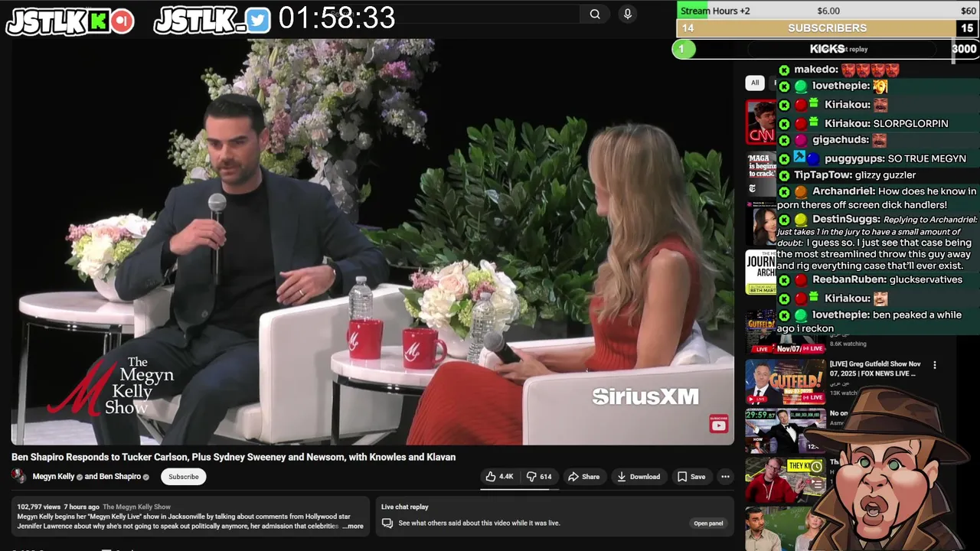Click the Megyn Kelly channel avatar
This screenshot has width=980, height=551.
click(x=18, y=476)
